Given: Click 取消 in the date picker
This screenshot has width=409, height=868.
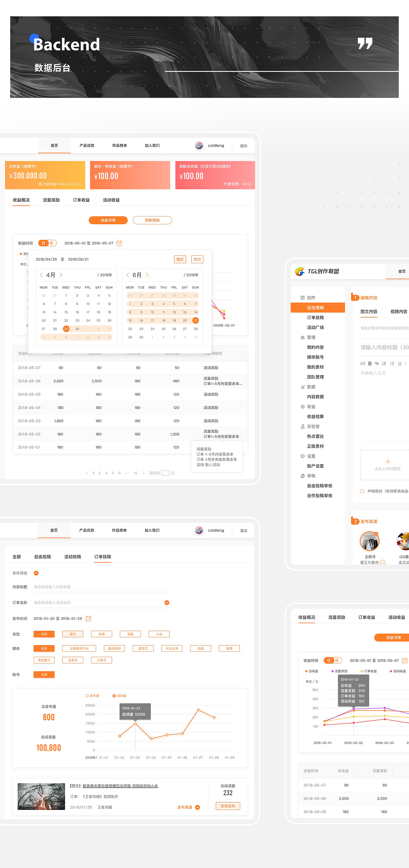Looking at the screenshot, I should pyautogui.click(x=197, y=259).
